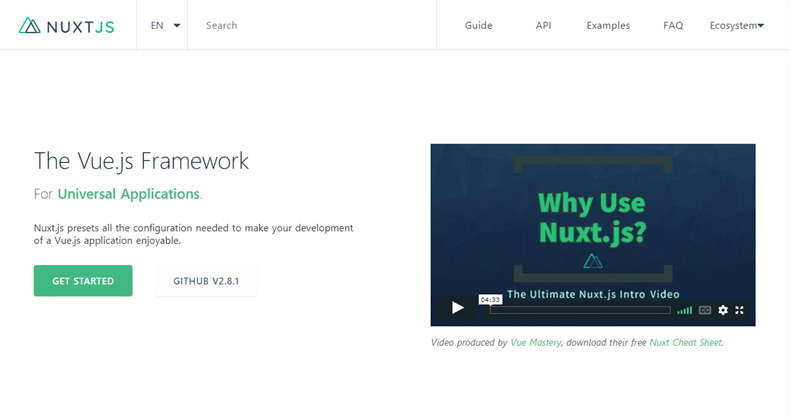
Task: Navigate to the FAQ page
Action: click(x=673, y=26)
